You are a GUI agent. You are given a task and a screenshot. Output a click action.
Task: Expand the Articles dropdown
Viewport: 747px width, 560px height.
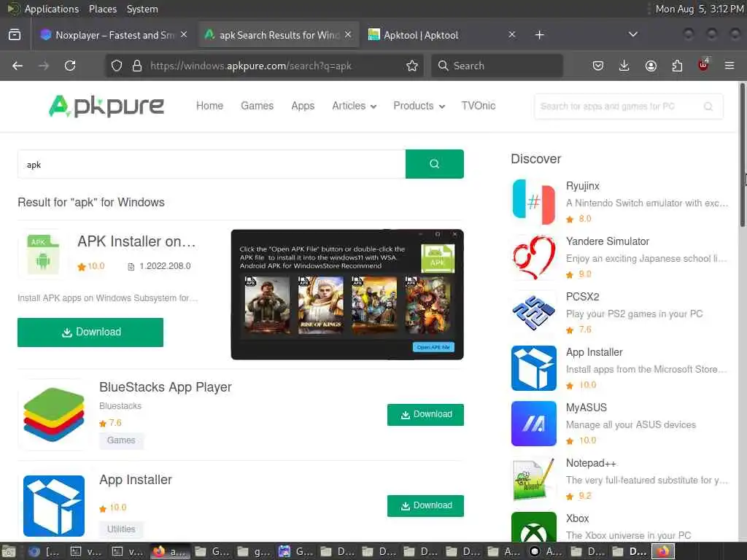(x=354, y=106)
